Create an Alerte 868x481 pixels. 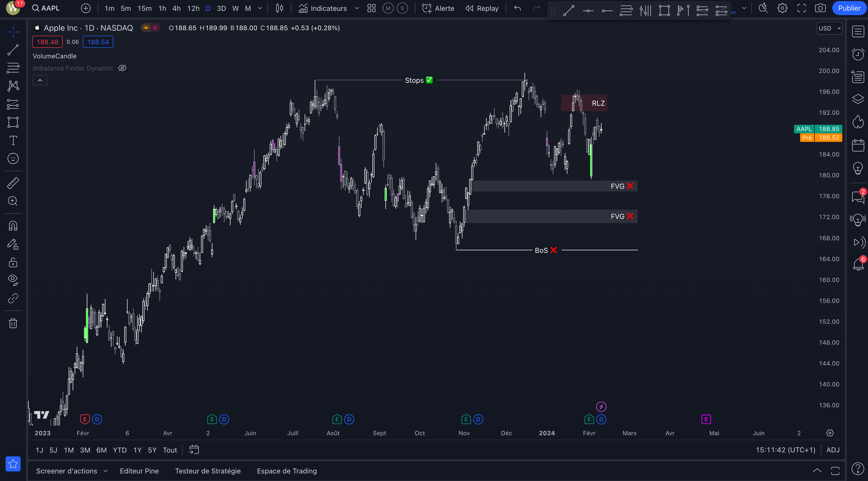pyautogui.click(x=438, y=8)
